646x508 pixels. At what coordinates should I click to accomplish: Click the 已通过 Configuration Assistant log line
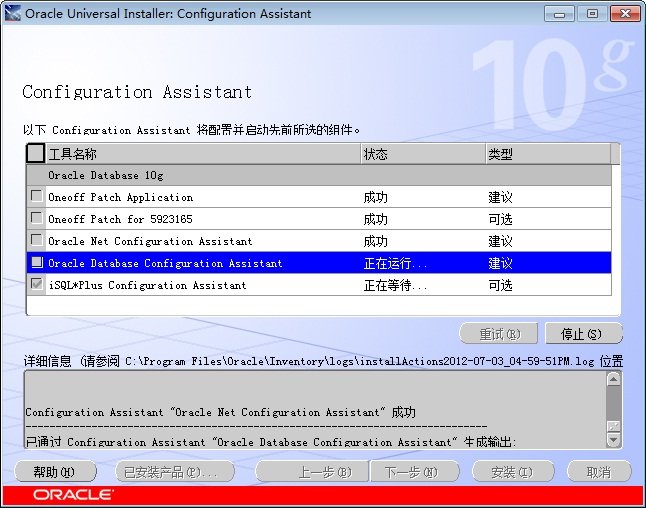click(271, 442)
